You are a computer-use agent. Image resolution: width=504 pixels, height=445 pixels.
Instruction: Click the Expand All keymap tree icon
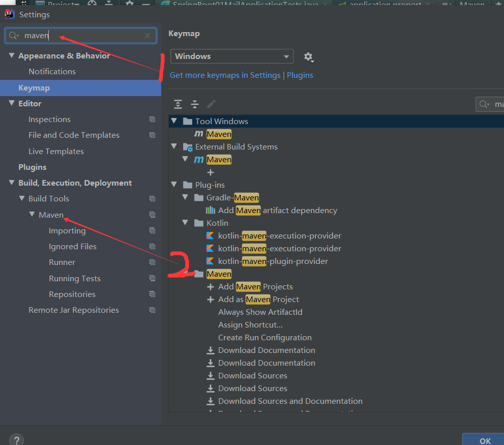(178, 104)
